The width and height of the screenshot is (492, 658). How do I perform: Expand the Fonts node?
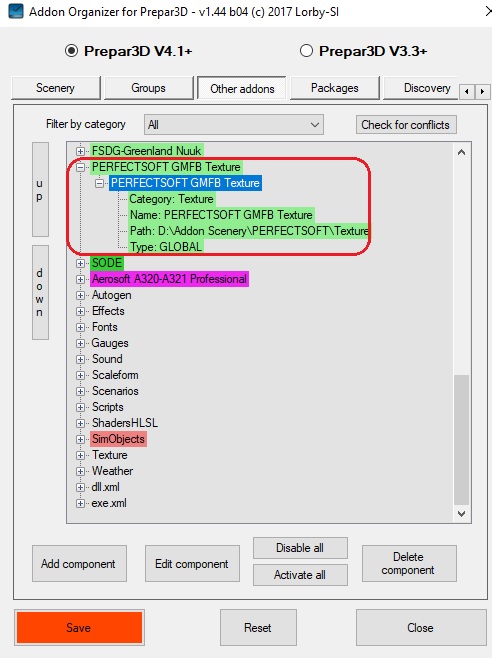[x=80, y=327]
